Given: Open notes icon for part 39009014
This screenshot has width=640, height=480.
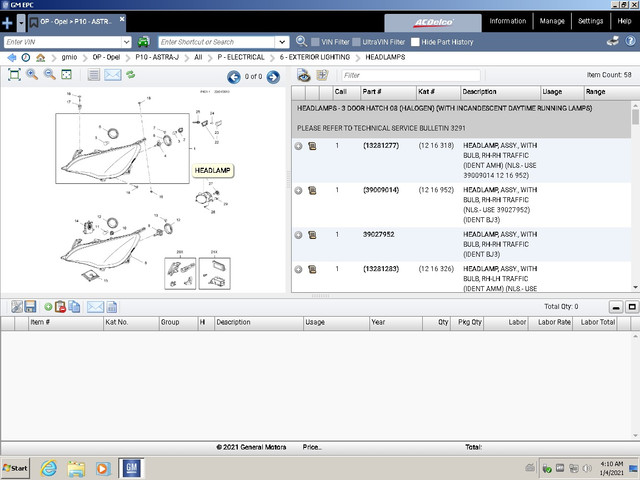Looking at the screenshot, I should click(x=312, y=190).
